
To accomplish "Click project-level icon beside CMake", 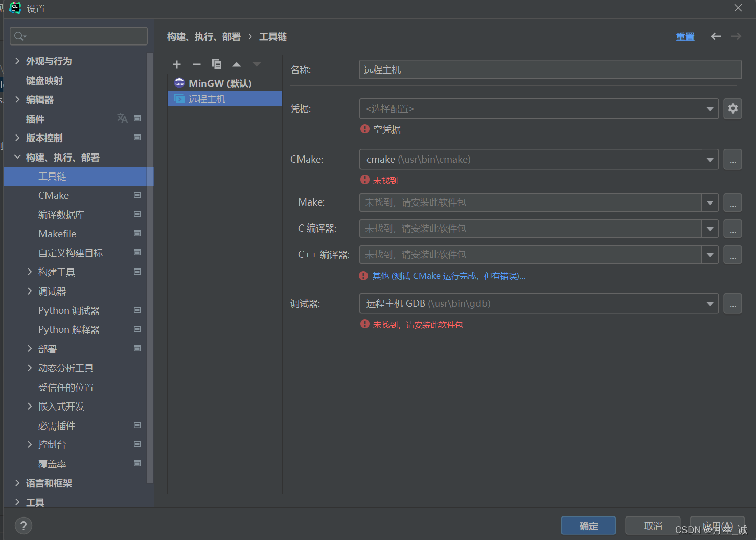I will [137, 195].
